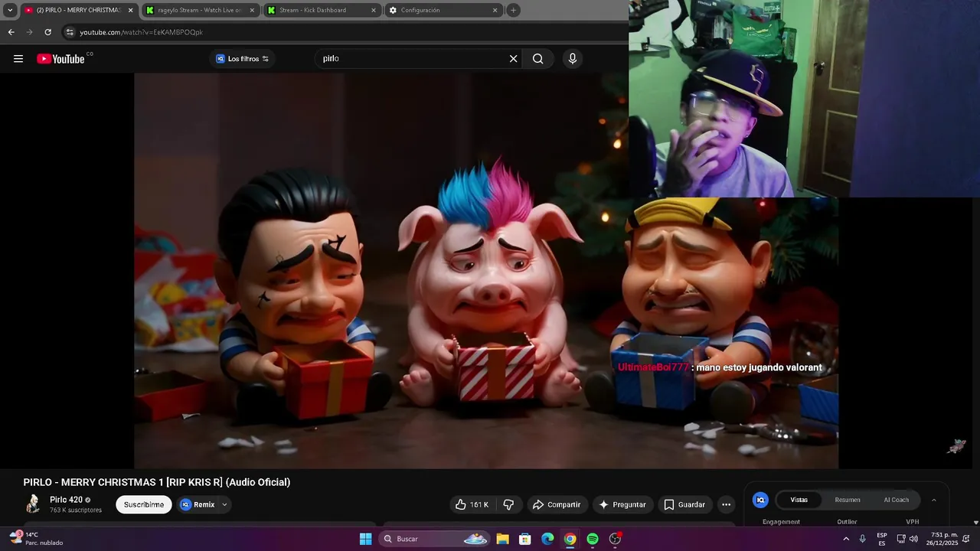The width and height of the screenshot is (980, 551).
Task: Open the volume control in system tray
Action: pos(913,539)
